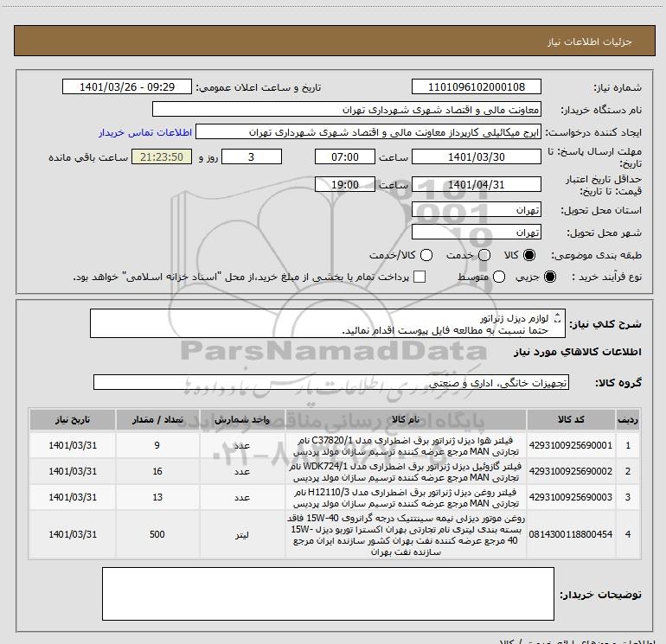Click the تعداد / مقدار column header
666x644 pixels.
click(x=157, y=420)
